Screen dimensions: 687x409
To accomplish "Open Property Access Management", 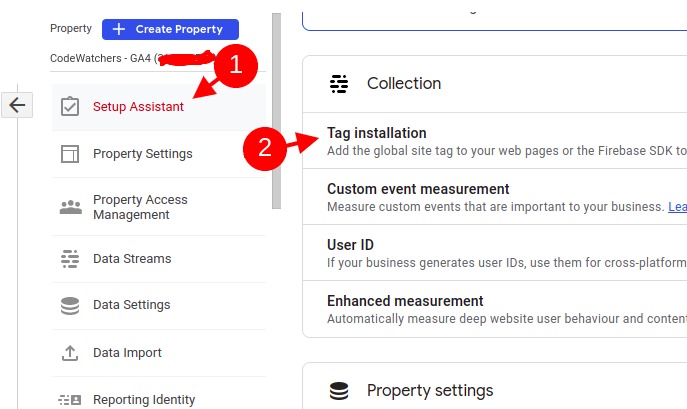I will (x=159, y=207).
